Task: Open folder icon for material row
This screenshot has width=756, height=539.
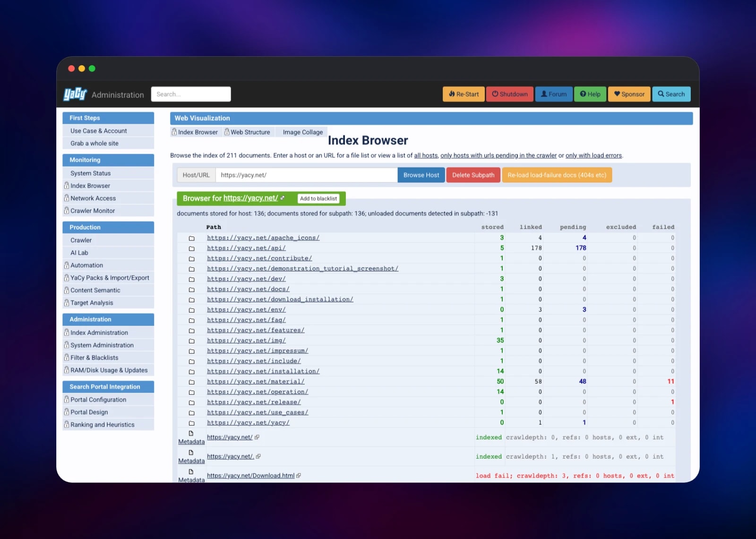Action: (x=191, y=382)
